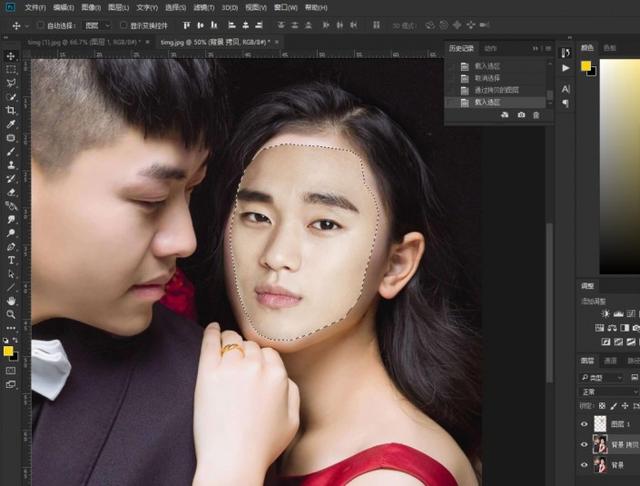Screen dimensions: 640x486
Task: Toggle lock image pixels brush button
Action: 613,406
